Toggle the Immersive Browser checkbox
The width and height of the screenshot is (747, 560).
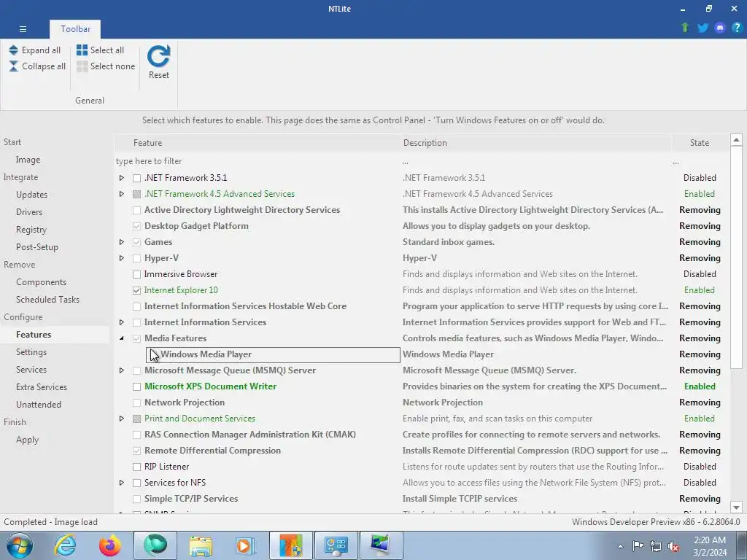pyautogui.click(x=136, y=274)
